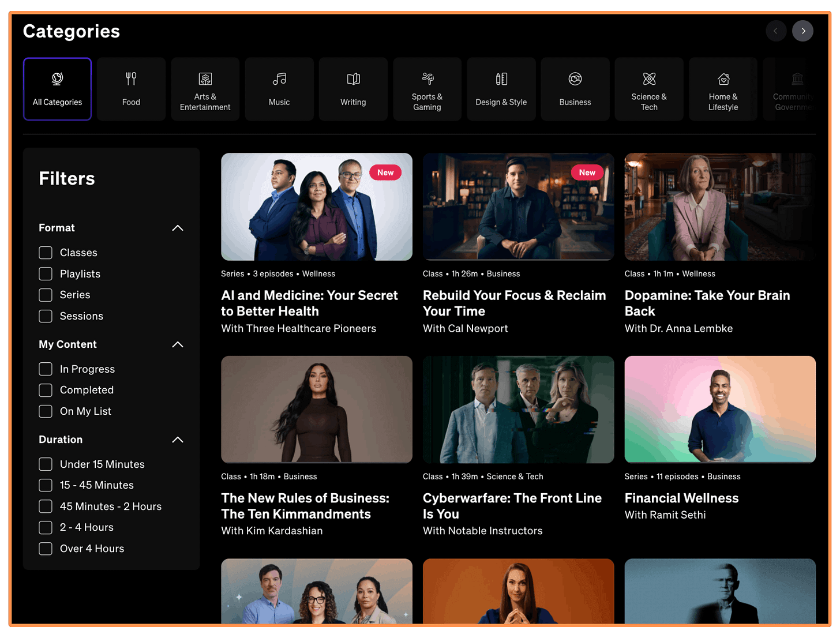The width and height of the screenshot is (840, 638).
Task: Collapse the My Content section
Action: [178, 344]
